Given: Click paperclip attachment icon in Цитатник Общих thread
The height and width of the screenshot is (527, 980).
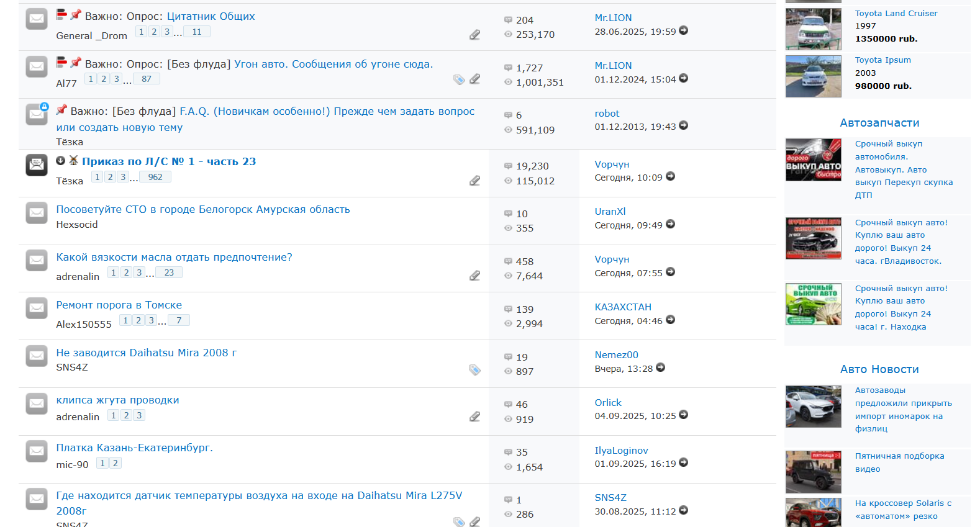Looking at the screenshot, I should click(x=474, y=35).
